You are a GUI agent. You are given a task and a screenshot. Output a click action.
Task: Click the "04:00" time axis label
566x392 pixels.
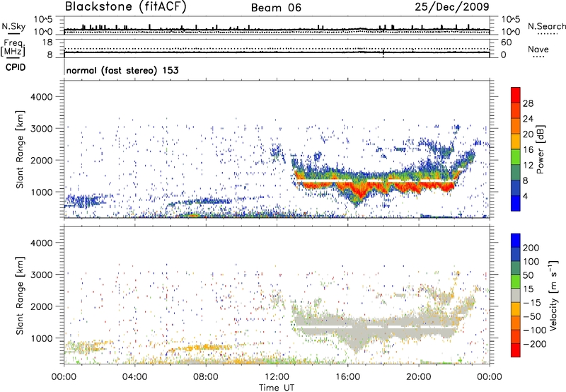point(134,377)
